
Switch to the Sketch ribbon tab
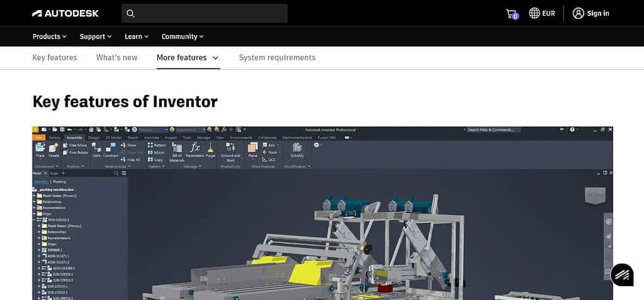tap(133, 138)
